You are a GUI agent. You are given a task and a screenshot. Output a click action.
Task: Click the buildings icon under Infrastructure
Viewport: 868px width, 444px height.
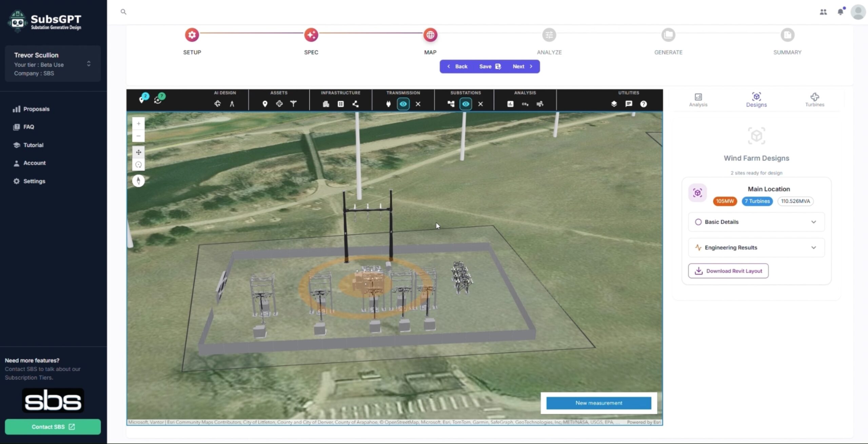click(326, 104)
